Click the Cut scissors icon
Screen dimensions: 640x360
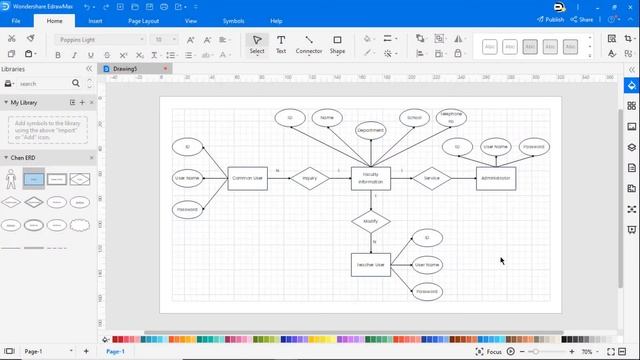(x=11, y=38)
